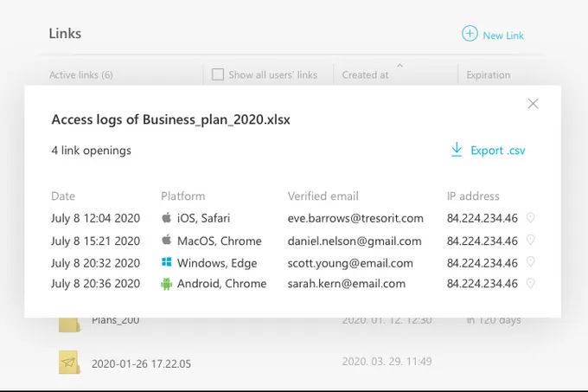
Task: Close the access logs dialog
Action: (x=533, y=104)
